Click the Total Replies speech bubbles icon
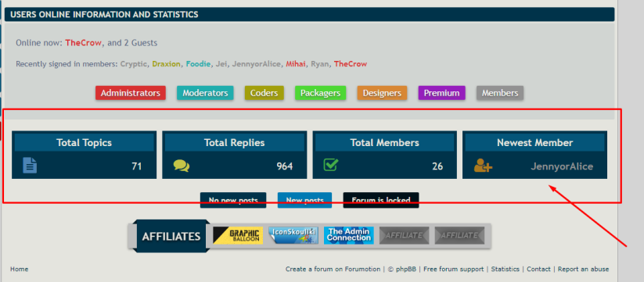This screenshot has height=282, width=644. pyautogui.click(x=181, y=166)
